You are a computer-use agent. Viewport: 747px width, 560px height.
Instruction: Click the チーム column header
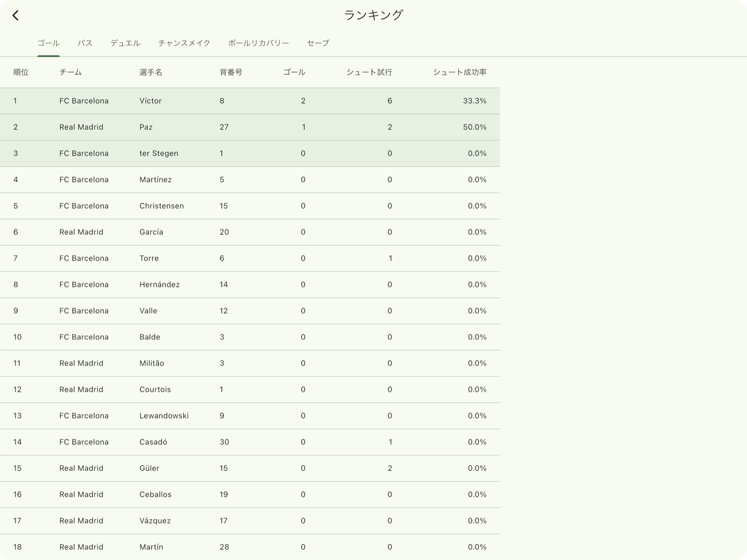pyautogui.click(x=69, y=72)
